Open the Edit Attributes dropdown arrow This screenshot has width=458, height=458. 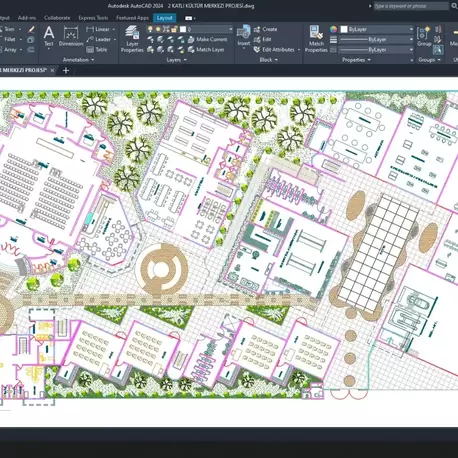(x=299, y=50)
